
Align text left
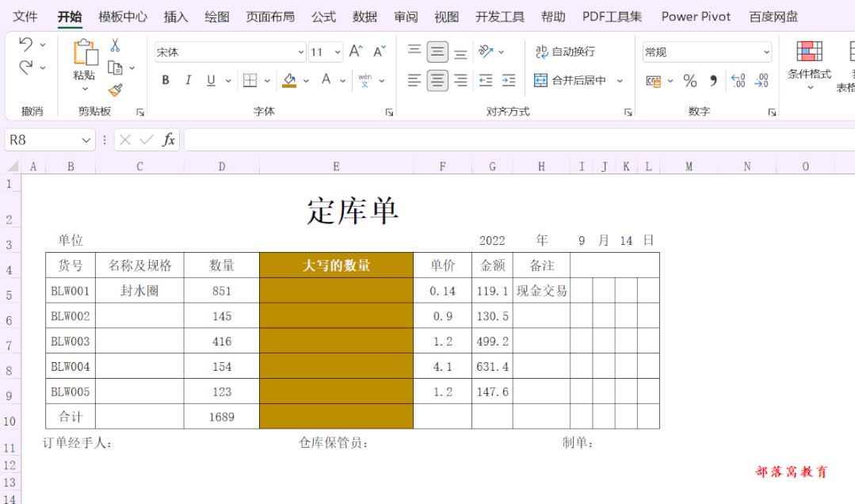pos(414,81)
